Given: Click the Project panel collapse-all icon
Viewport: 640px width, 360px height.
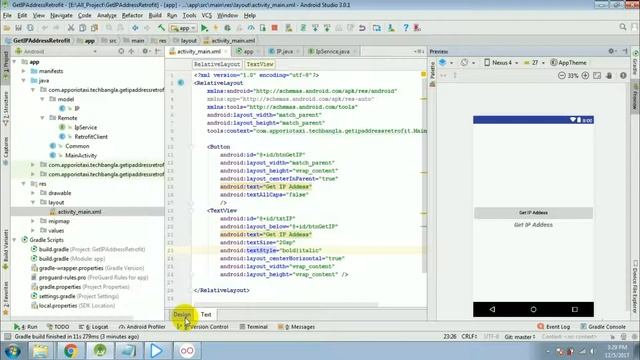Looking at the screenshot, I should pos(131,51).
